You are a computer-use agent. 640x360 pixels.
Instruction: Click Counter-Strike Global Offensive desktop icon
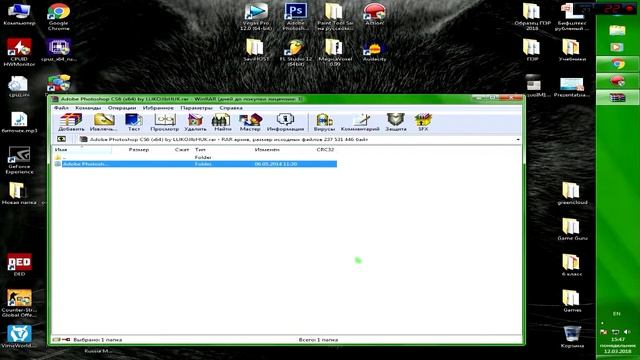point(19,303)
